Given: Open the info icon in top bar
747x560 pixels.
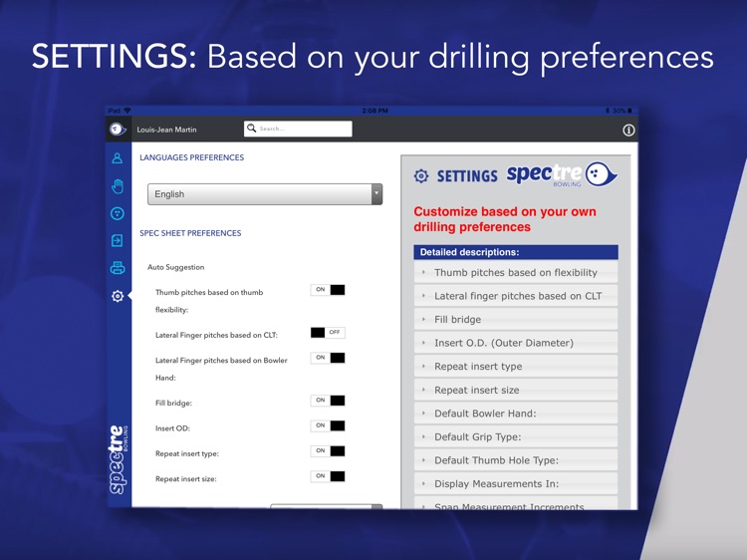Looking at the screenshot, I should (x=628, y=131).
